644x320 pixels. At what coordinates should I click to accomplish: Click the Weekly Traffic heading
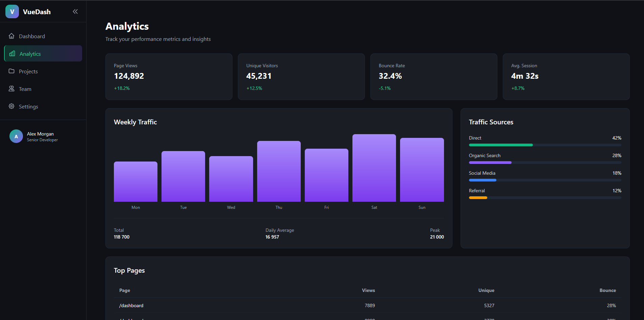coord(135,122)
